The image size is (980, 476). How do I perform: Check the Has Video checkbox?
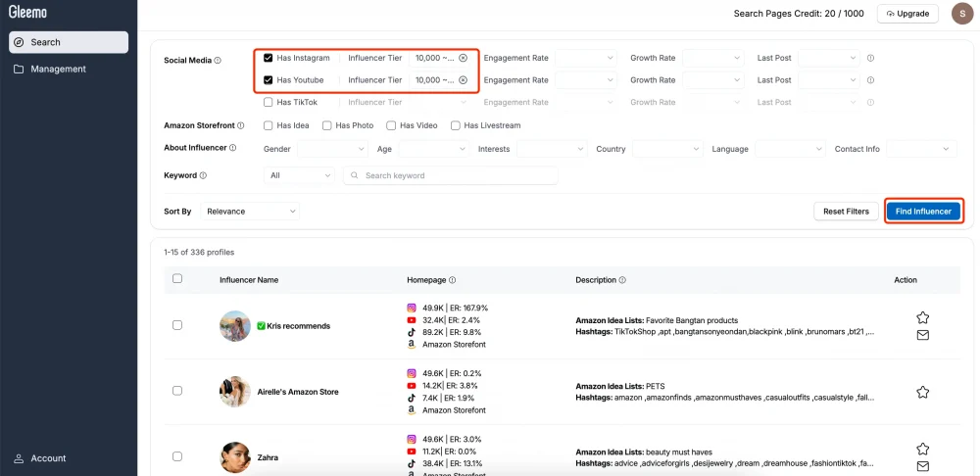pyautogui.click(x=391, y=125)
